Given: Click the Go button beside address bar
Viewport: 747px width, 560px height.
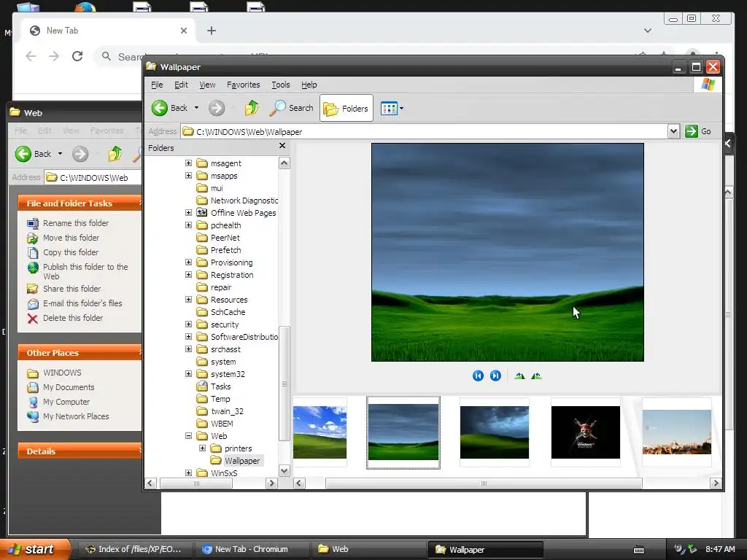Looking at the screenshot, I should pyautogui.click(x=698, y=131).
